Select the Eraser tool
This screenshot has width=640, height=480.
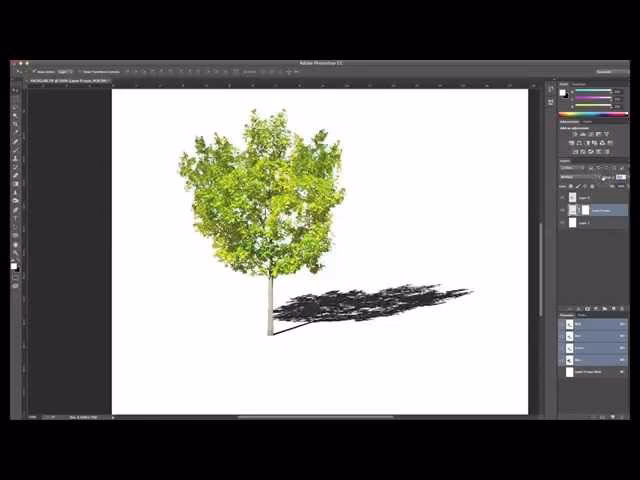click(x=16, y=176)
